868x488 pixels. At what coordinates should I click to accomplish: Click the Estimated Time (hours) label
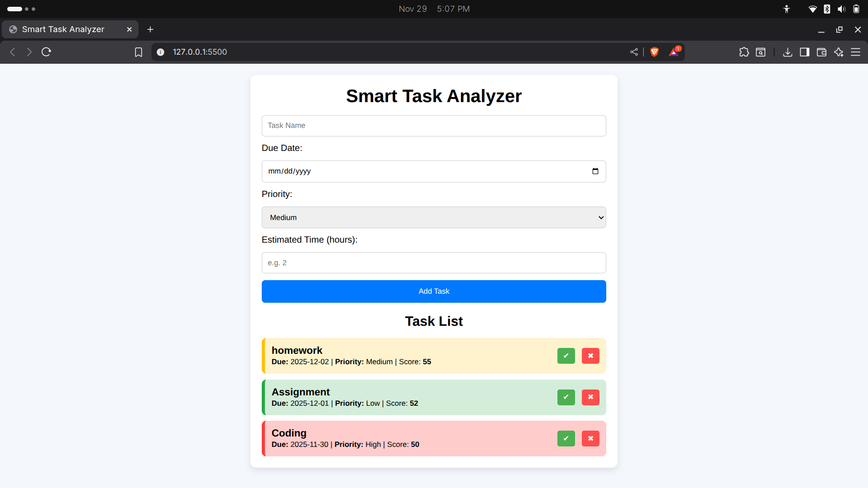[309, 240]
